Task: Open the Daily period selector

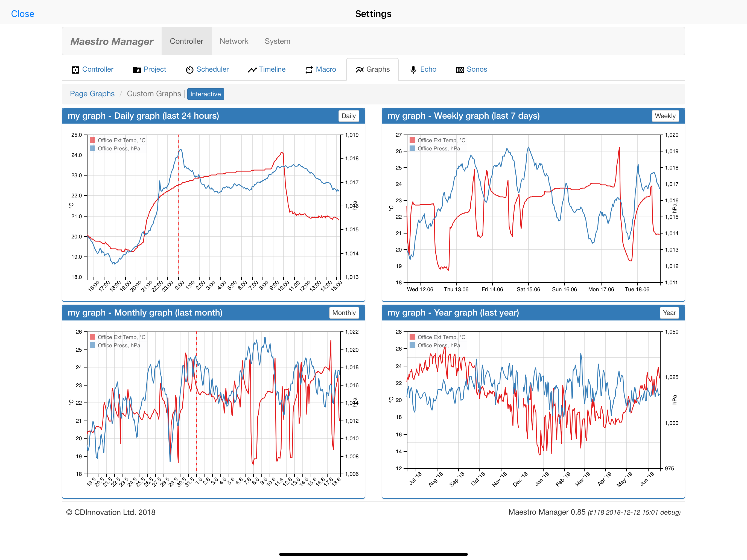Action: [349, 116]
